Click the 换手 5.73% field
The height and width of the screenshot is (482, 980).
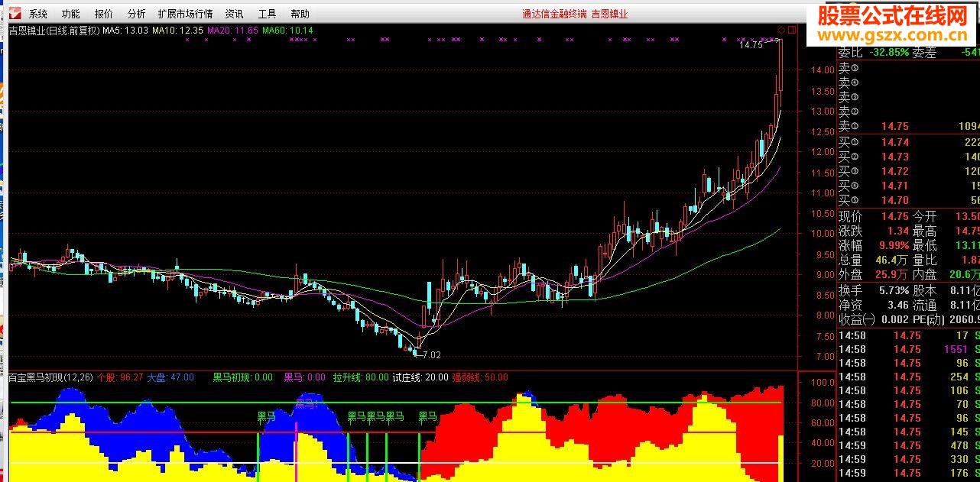(874, 290)
